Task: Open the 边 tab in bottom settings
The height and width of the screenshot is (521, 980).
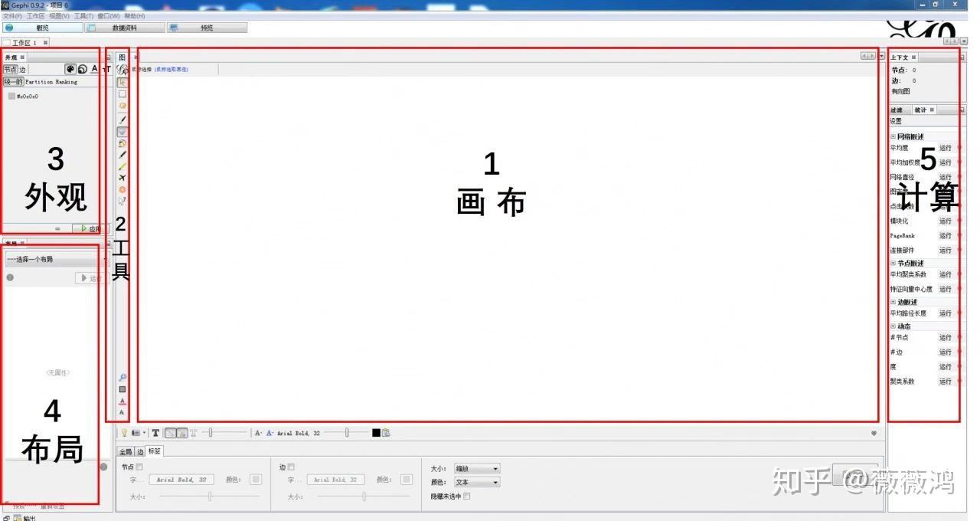Action: [x=140, y=451]
